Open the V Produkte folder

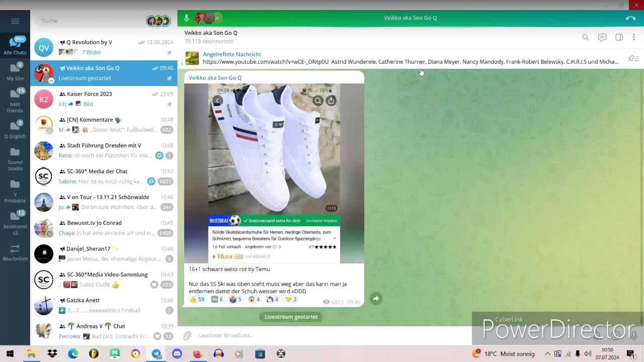tap(15, 191)
